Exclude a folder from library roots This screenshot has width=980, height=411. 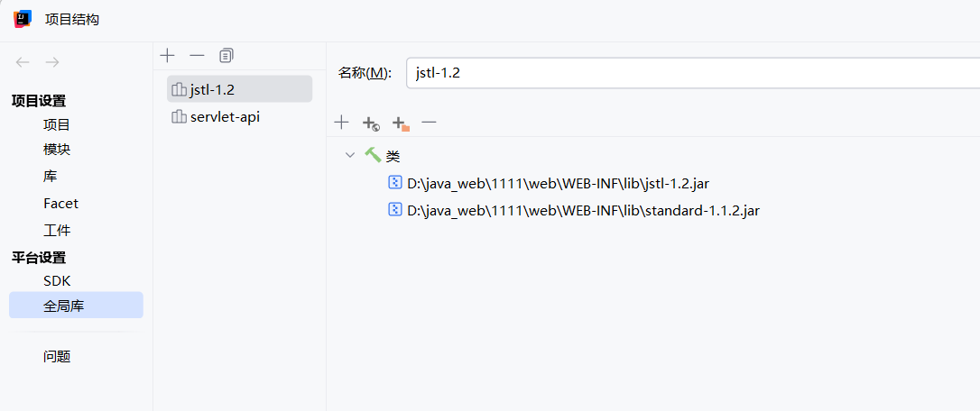tap(401, 123)
